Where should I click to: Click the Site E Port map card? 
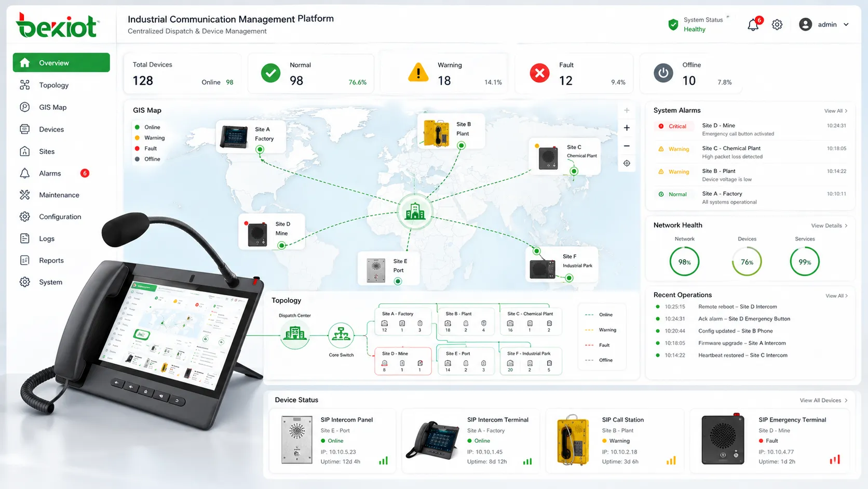[x=388, y=268]
